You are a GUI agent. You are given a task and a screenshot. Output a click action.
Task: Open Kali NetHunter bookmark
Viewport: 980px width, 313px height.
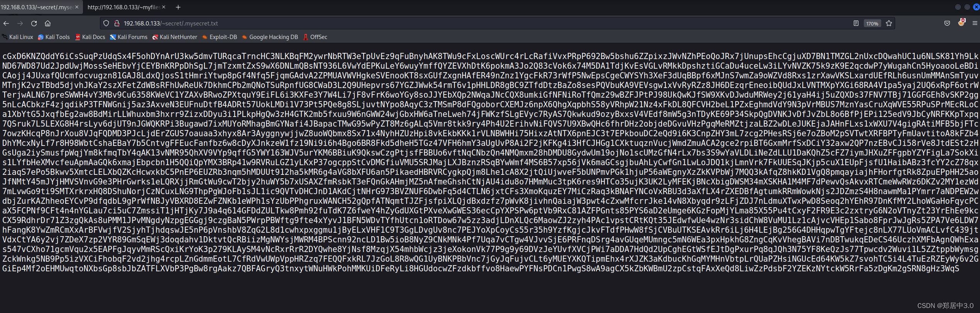(x=175, y=37)
